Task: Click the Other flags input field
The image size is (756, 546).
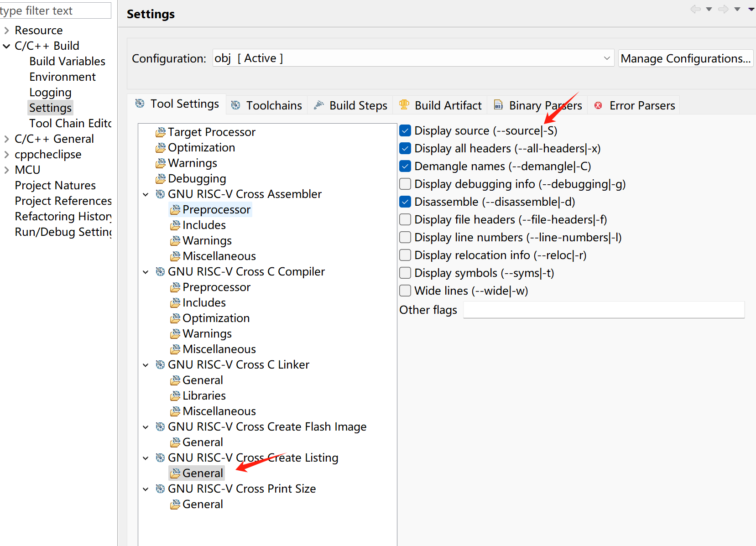Action: (x=604, y=310)
